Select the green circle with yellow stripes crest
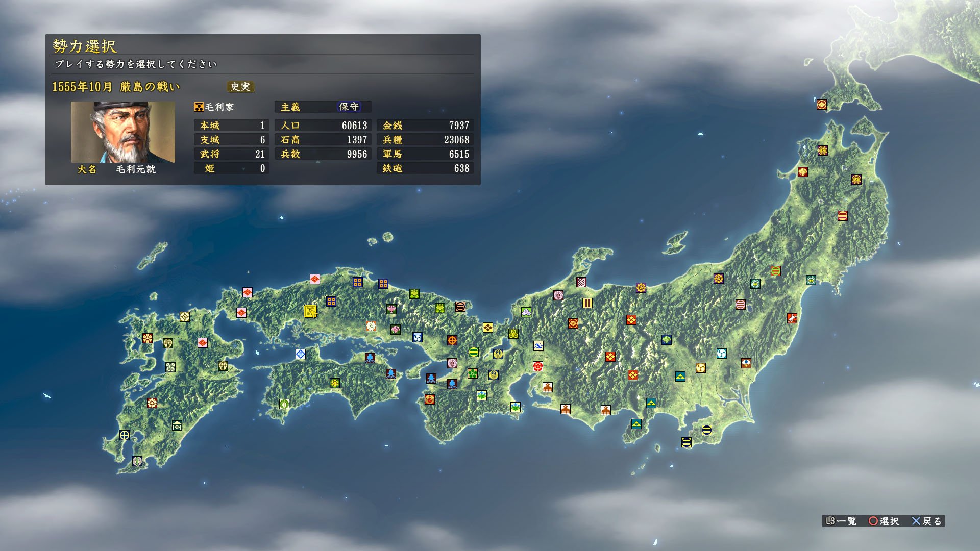The image size is (980, 551). point(473,352)
